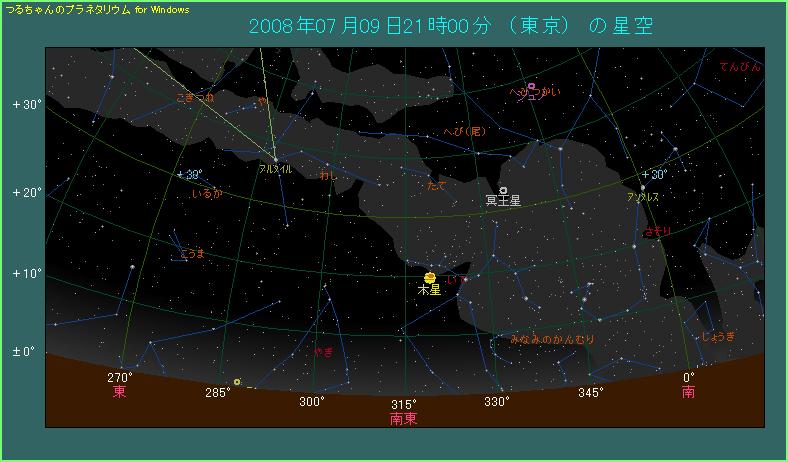788x462 pixels.
Task: Click the 南東 (southeast) direction marker
Action: coord(404,418)
